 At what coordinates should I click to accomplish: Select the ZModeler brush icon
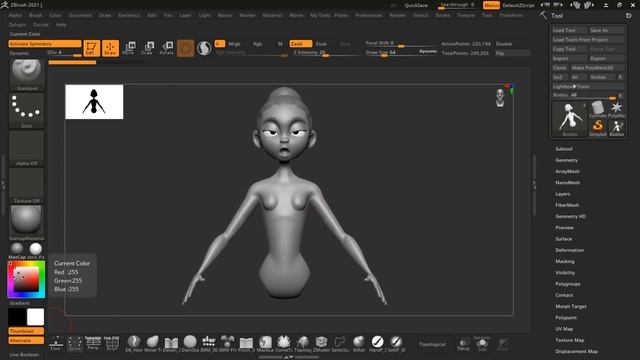(321, 343)
